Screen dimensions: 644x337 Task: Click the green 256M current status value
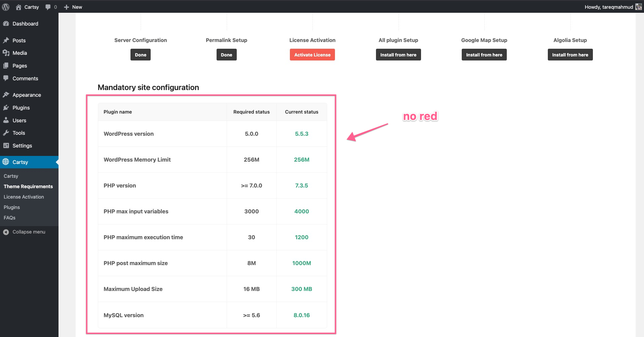[x=302, y=160]
